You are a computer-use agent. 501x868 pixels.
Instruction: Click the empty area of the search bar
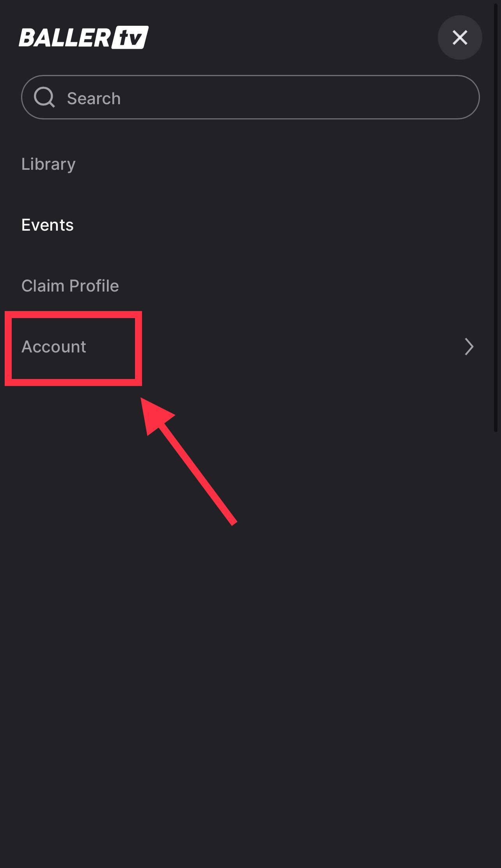pyautogui.click(x=297, y=97)
